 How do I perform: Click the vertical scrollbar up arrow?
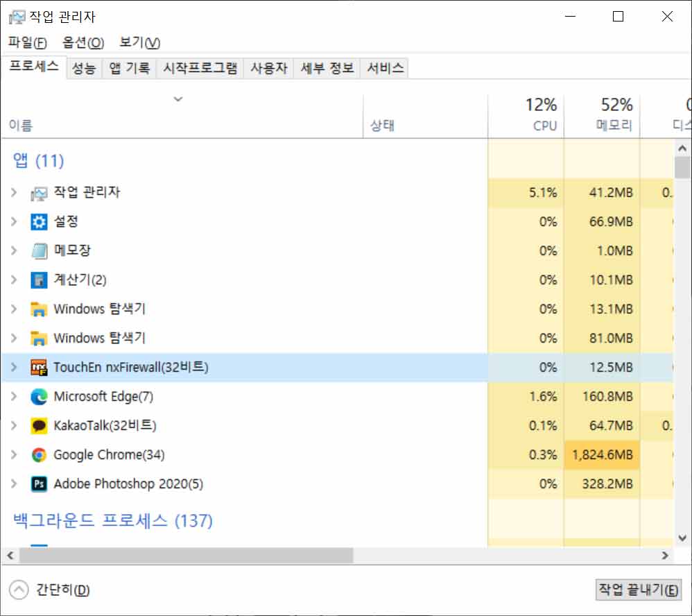(682, 148)
